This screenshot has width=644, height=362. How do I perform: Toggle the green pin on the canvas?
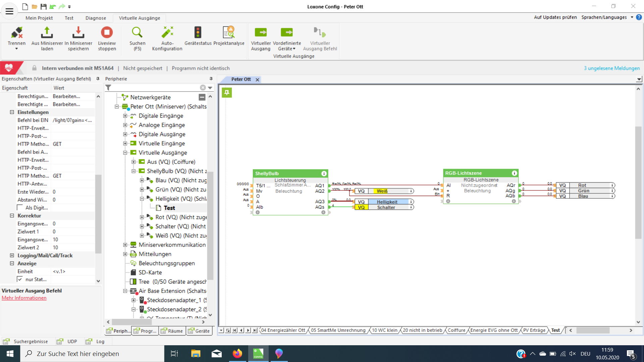(x=227, y=93)
